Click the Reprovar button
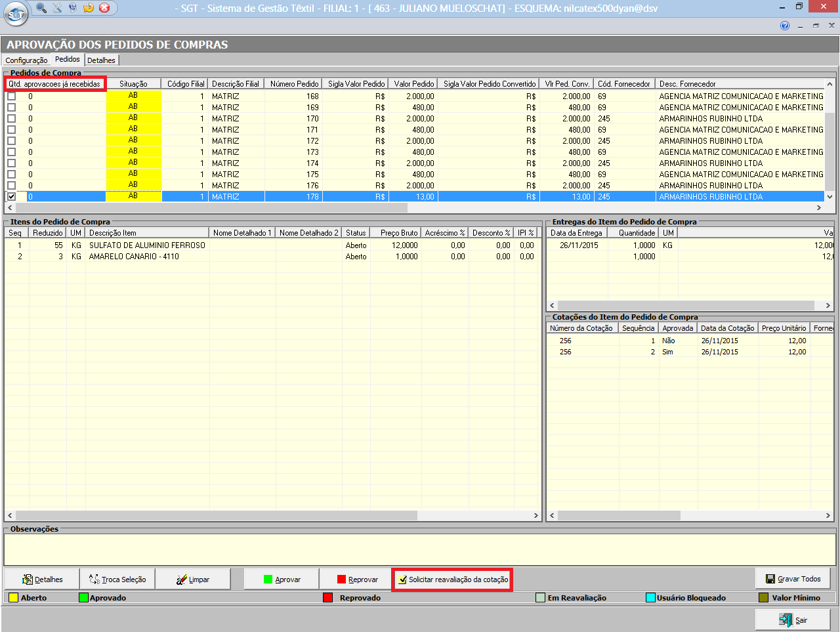 [357, 579]
